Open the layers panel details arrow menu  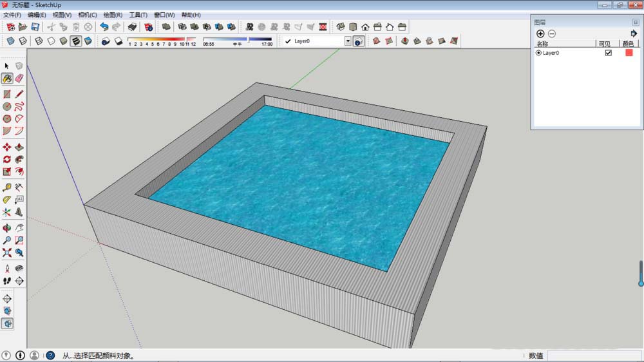634,33
